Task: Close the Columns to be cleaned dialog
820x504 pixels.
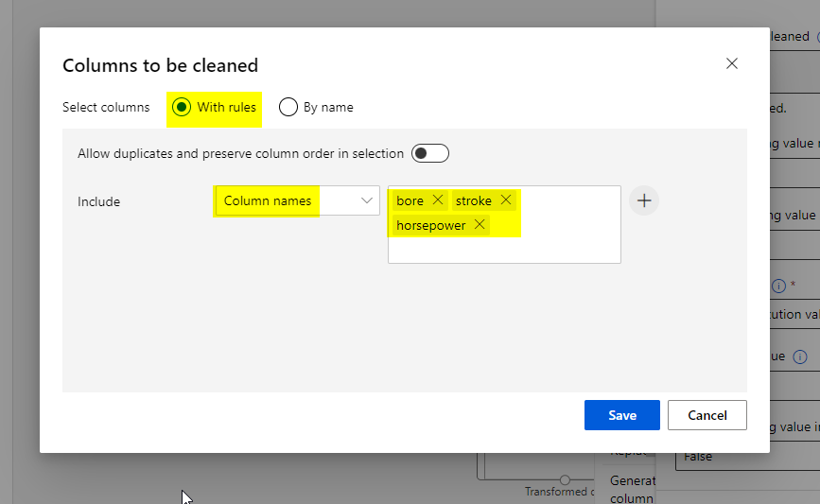Action: (731, 63)
